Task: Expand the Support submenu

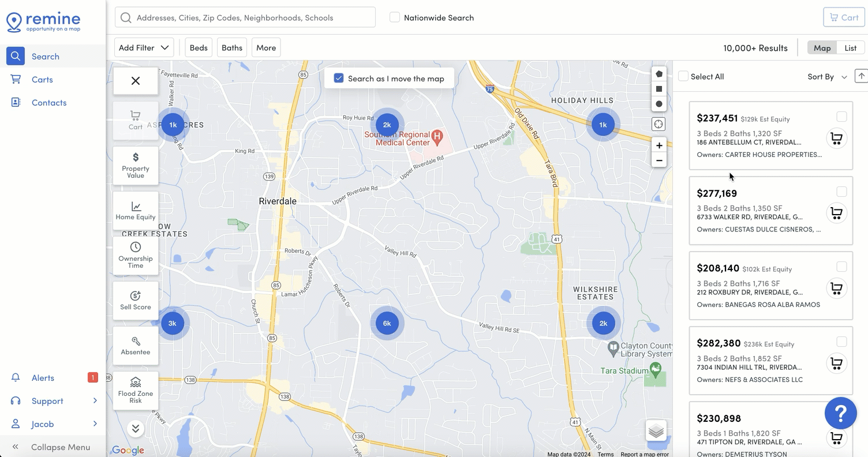Action: click(53, 401)
